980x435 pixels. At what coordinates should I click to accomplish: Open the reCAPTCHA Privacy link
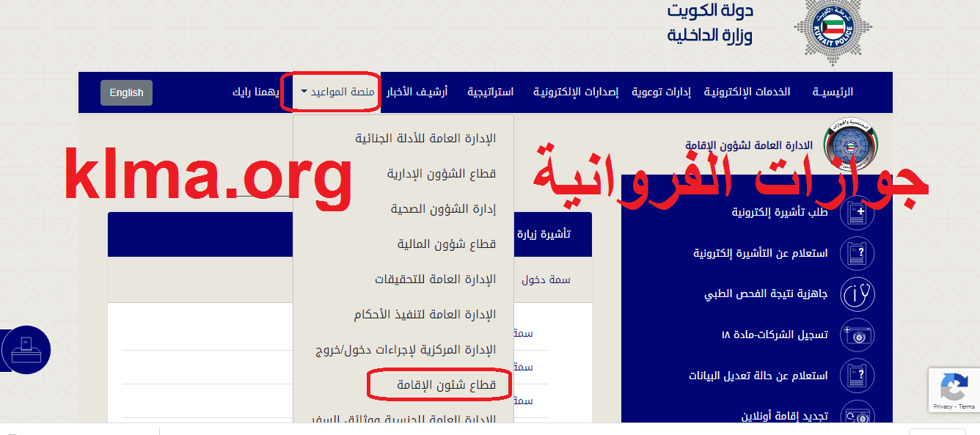tap(943, 406)
